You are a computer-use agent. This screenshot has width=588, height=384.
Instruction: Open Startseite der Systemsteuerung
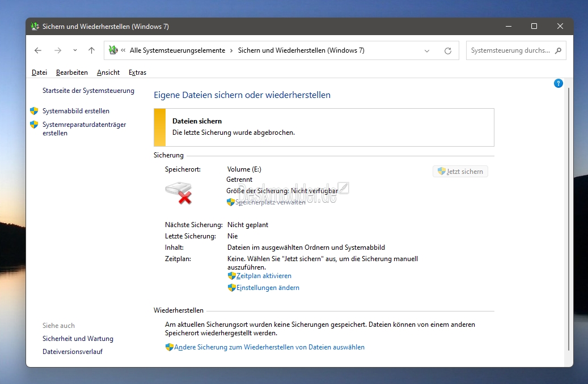[88, 91]
